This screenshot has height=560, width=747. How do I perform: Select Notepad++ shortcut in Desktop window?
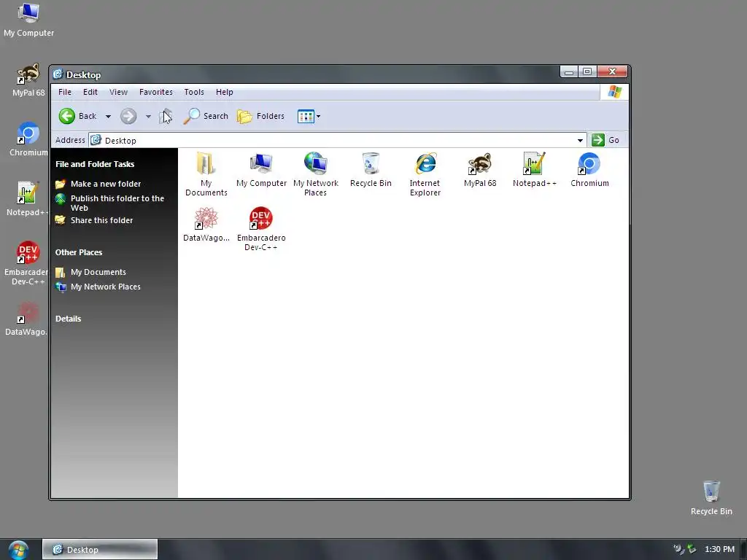click(534, 163)
